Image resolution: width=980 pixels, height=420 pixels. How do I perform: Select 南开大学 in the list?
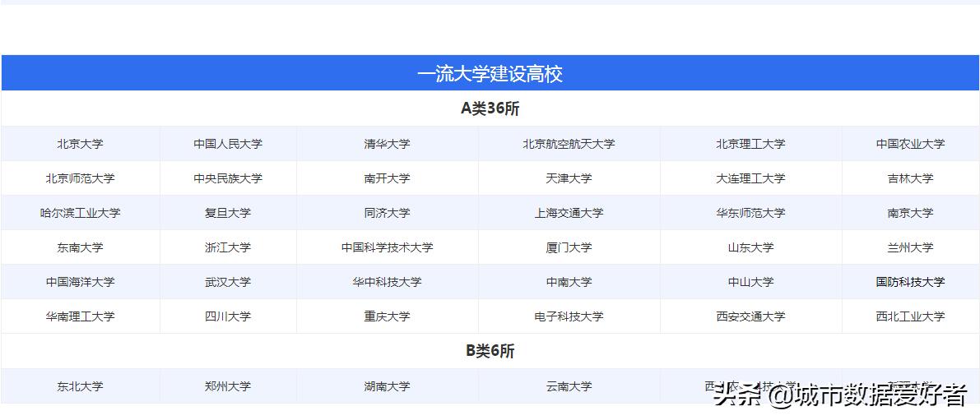point(388,178)
